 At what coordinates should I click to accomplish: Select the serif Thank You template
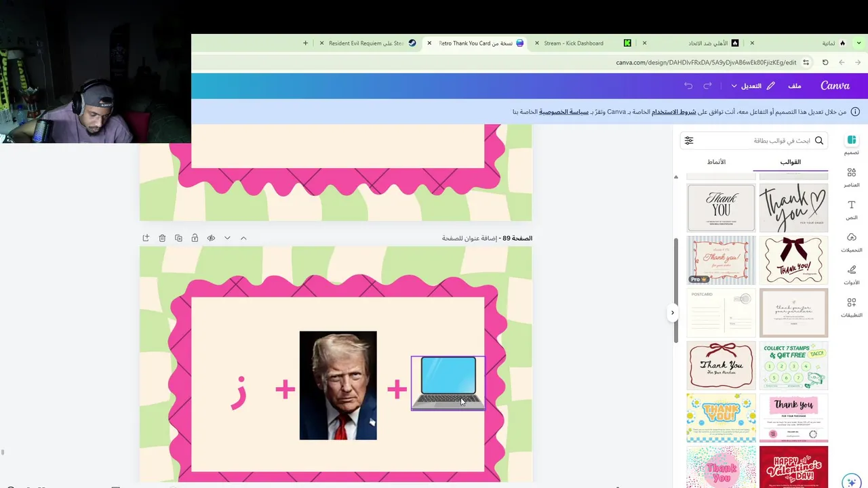[x=721, y=208]
